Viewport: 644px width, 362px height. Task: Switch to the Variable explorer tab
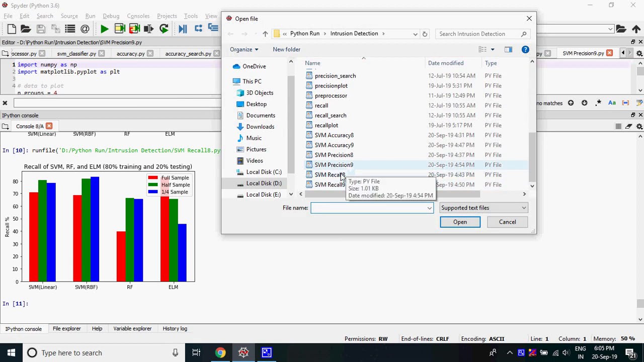tap(132, 329)
